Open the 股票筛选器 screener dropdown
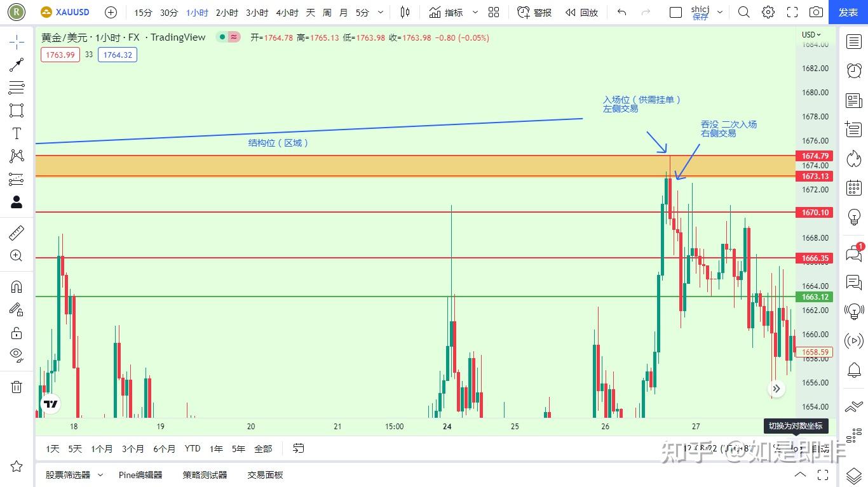This screenshot has width=868, height=487. tap(74, 475)
